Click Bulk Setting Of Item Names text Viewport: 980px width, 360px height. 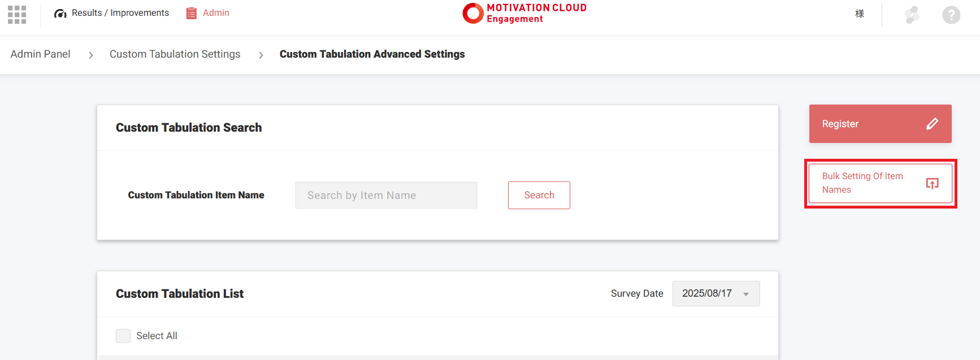pyautogui.click(x=862, y=183)
